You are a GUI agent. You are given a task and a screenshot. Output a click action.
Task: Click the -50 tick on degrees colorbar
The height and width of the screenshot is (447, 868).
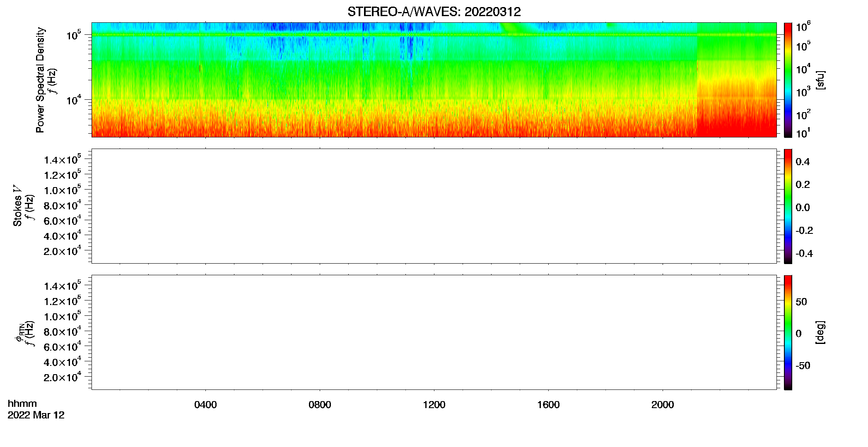click(803, 365)
